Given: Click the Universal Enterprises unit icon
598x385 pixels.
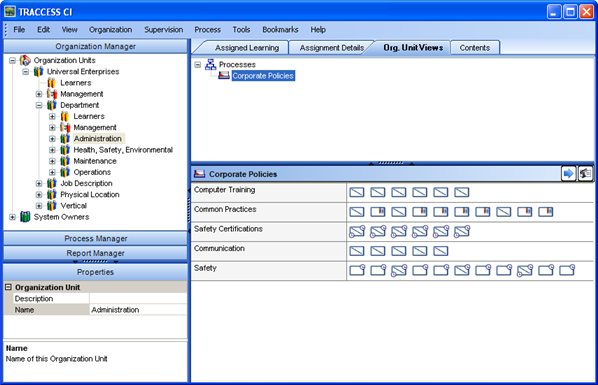Looking at the screenshot, I should click(x=39, y=71).
